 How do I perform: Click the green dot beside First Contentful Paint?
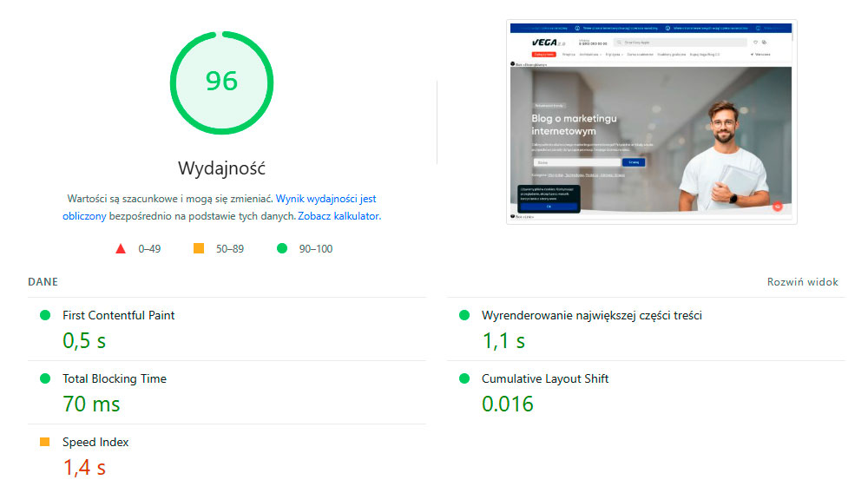pos(45,315)
